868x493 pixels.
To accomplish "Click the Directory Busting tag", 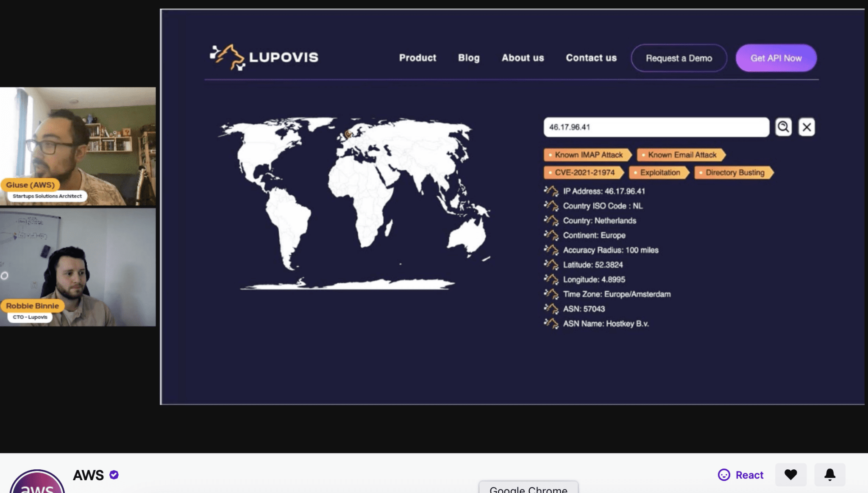I will coord(734,172).
